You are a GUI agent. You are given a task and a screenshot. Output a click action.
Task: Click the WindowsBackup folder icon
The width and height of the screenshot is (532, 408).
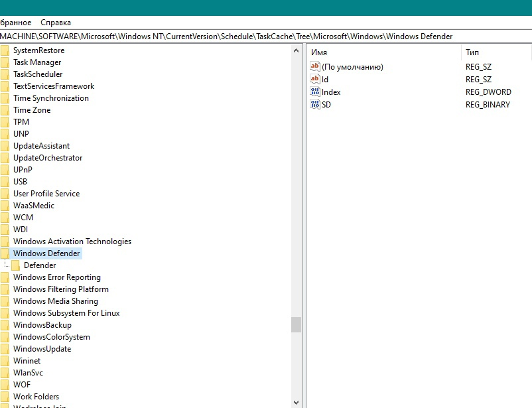tap(5, 325)
